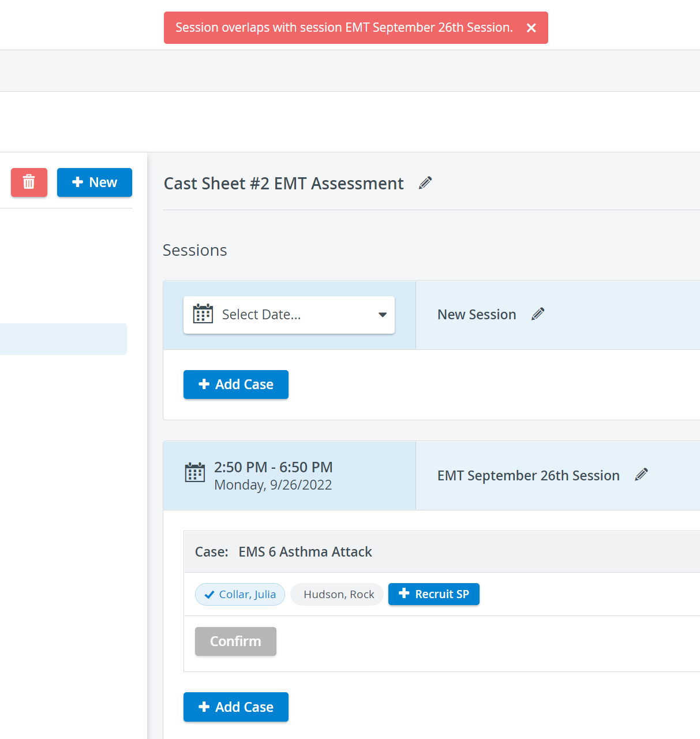700x739 pixels.
Task: Open the Select Date dropdown arrow
Action: [382, 315]
